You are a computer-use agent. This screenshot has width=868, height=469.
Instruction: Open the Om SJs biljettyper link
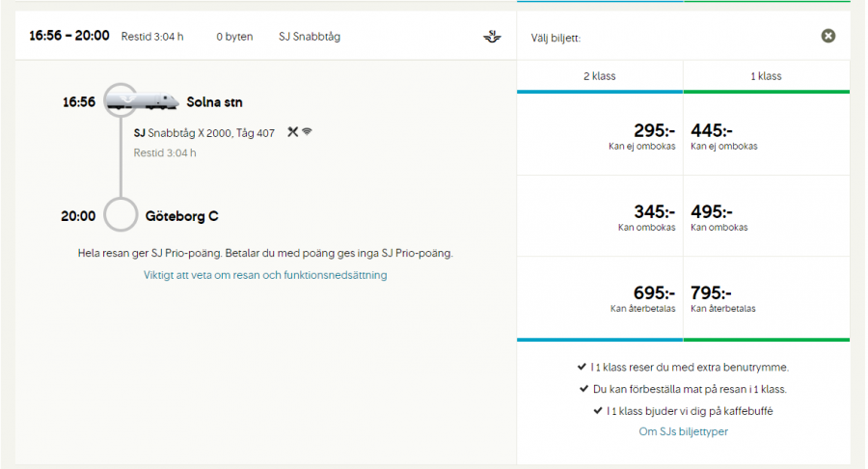(683, 432)
